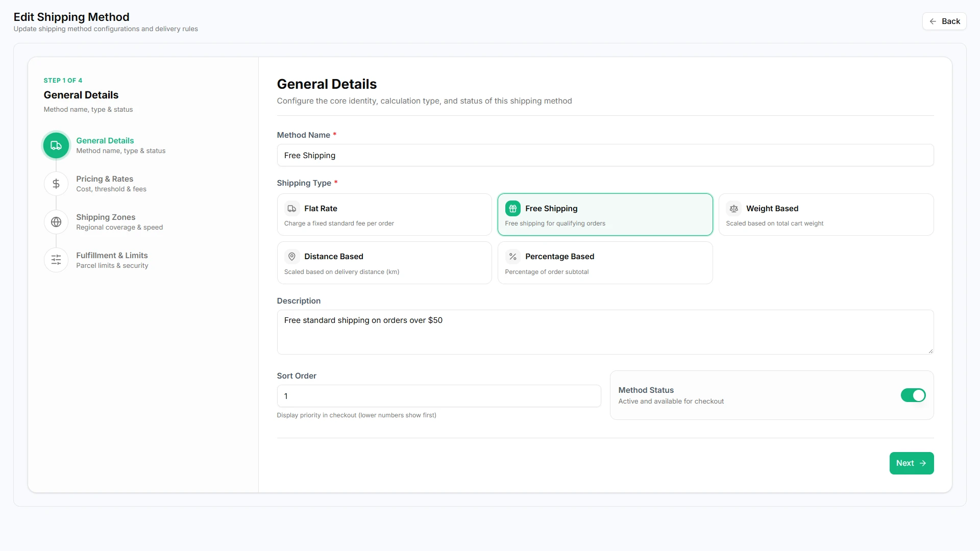This screenshot has height=551, width=980.
Task: Focus the Sort Order input field
Action: pos(439,396)
